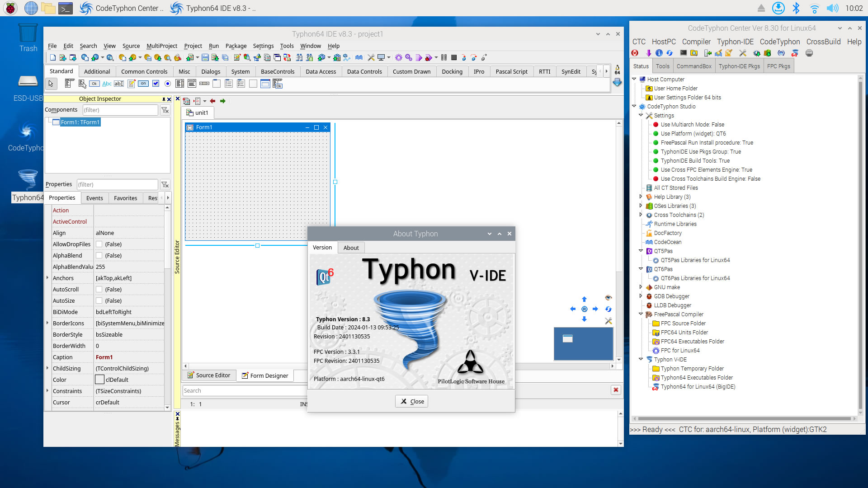Click the red X search close button
This screenshot has width=868, height=488.
pos(615,390)
